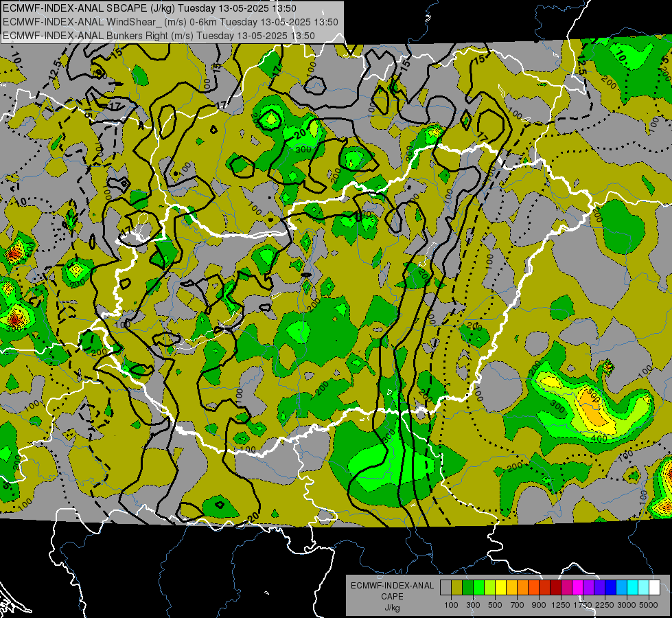
Task: Select the dark green legend swatch
Action: tap(468, 587)
